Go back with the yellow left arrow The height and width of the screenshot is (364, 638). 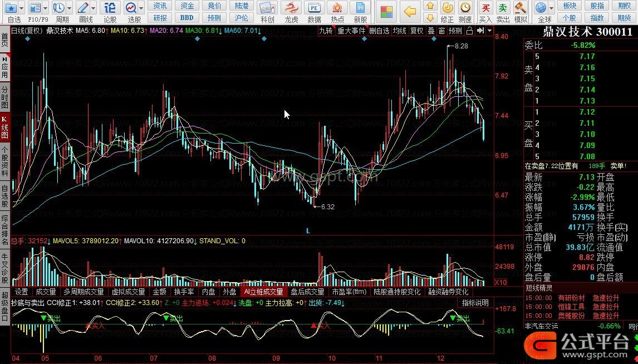[x=410, y=12]
